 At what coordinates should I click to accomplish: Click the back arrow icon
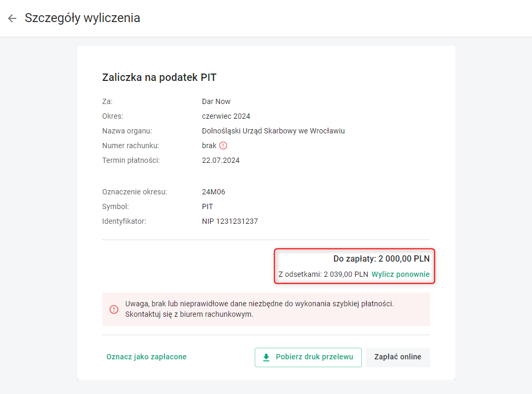12,18
